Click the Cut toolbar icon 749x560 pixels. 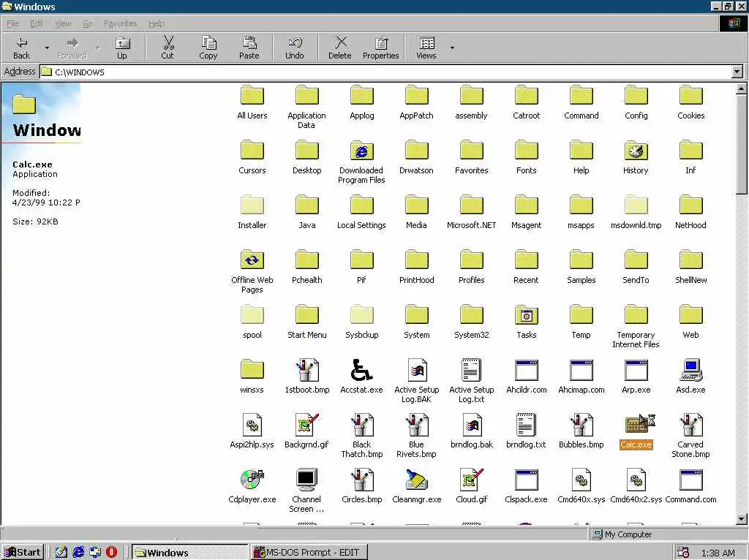click(x=168, y=48)
